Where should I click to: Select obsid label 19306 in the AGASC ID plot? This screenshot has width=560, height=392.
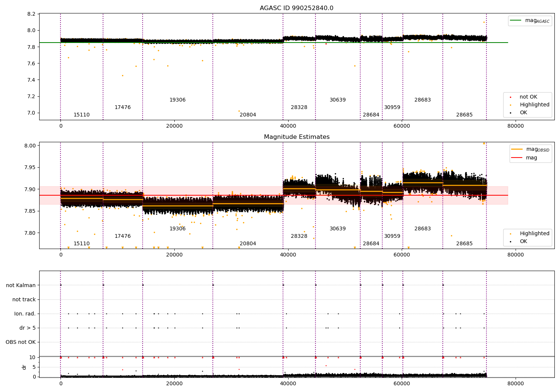[x=177, y=100]
